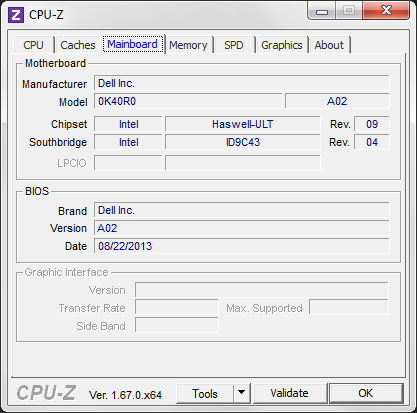Confirm with the OK button
The image size is (417, 413).
tap(366, 394)
